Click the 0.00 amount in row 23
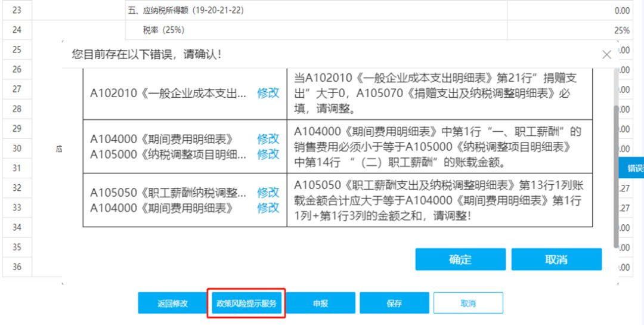The width and height of the screenshot is (644, 325). [621, 10]
